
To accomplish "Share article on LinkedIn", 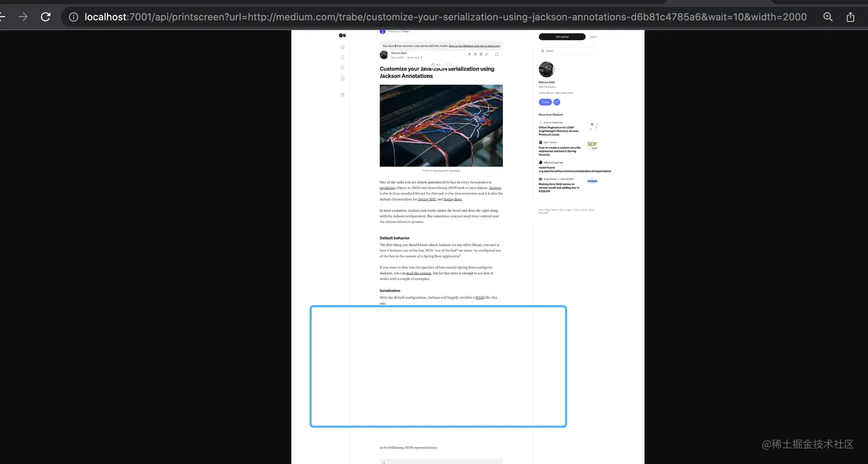I will tap(481, 55).
